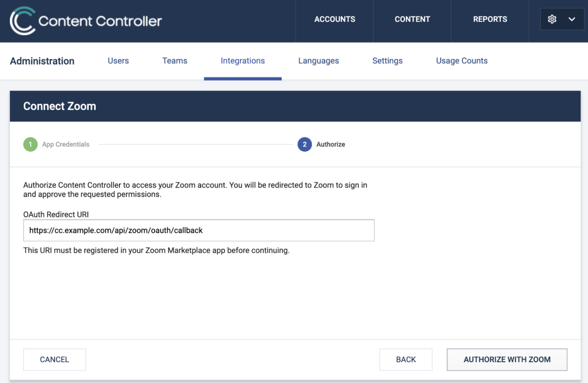Go to the Languages tab

click(318, 61)
